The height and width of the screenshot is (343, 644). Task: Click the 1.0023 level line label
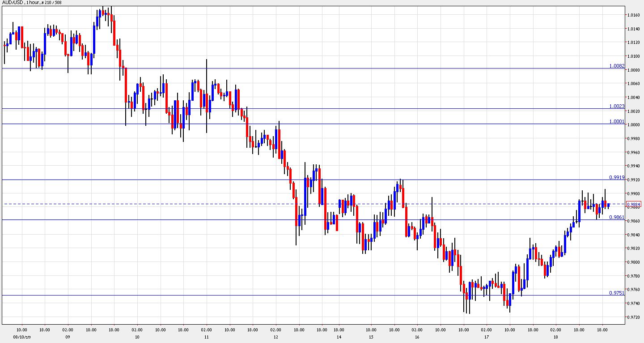point(616,106)
